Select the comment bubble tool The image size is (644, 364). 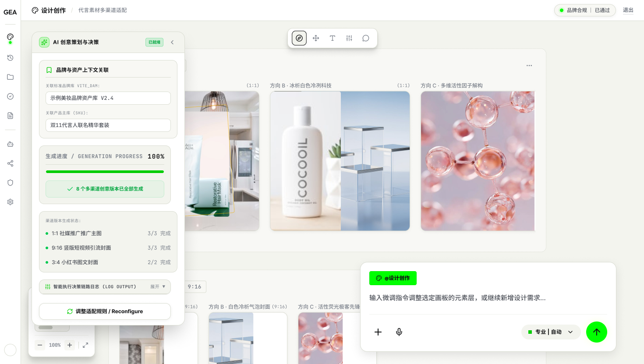point(366,38)
